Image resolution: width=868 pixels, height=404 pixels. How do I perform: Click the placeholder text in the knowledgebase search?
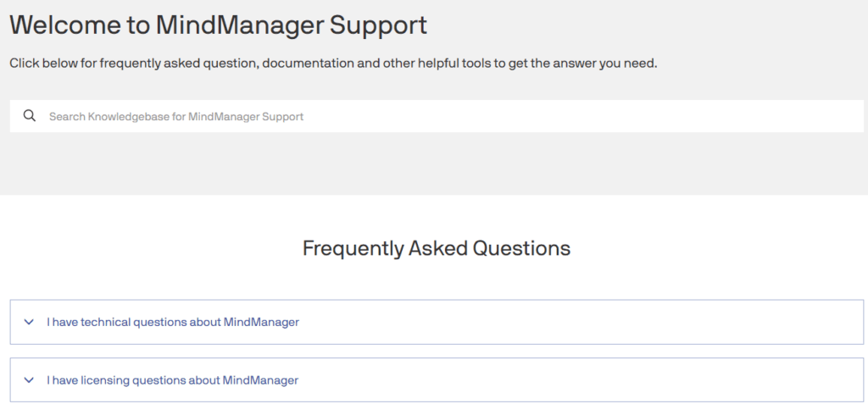[x=176, y=117]
